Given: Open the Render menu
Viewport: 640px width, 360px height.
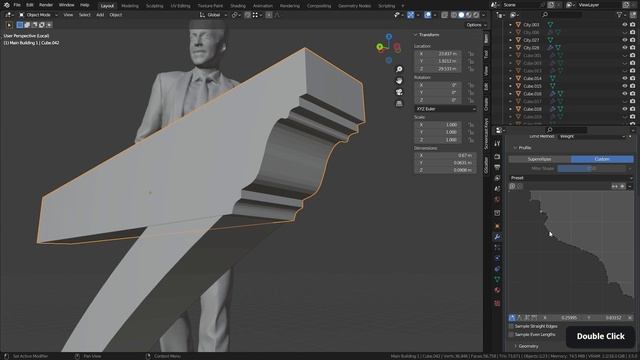Looking at the screenshot, I should [46, 5].
